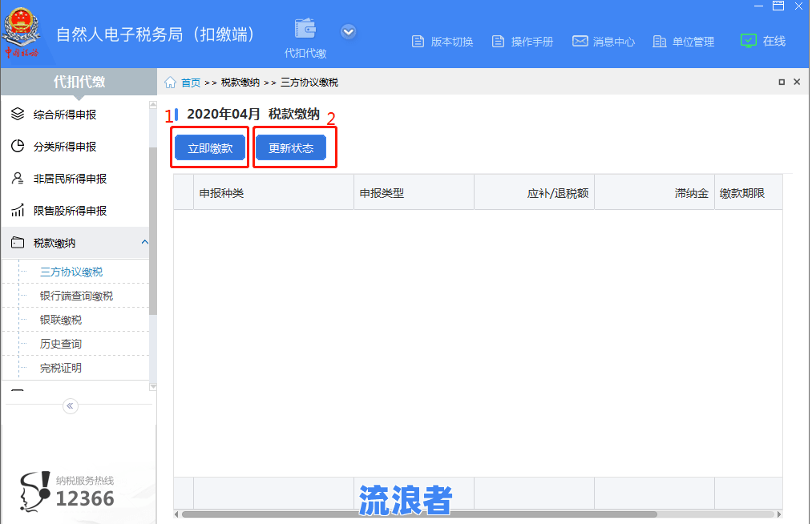
Task: Click the 应补/退税额 column header
Action: pyautogui.click(x=535, y=193)
